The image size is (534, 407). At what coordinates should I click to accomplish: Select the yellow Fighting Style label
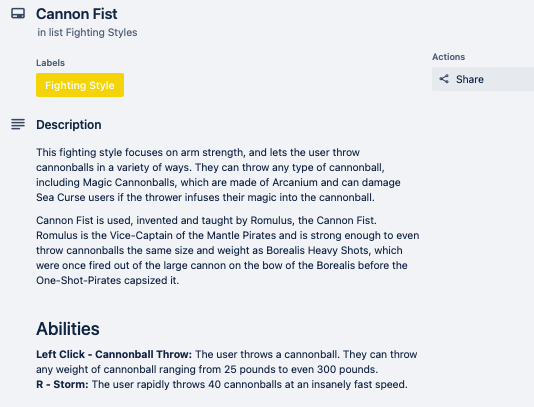pyautogui.click(x=80, y=85)
